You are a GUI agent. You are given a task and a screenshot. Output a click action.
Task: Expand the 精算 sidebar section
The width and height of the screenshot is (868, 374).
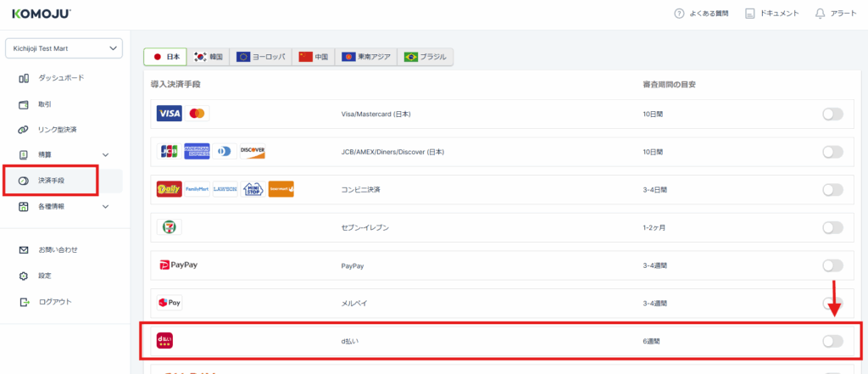tap(105, 155)
